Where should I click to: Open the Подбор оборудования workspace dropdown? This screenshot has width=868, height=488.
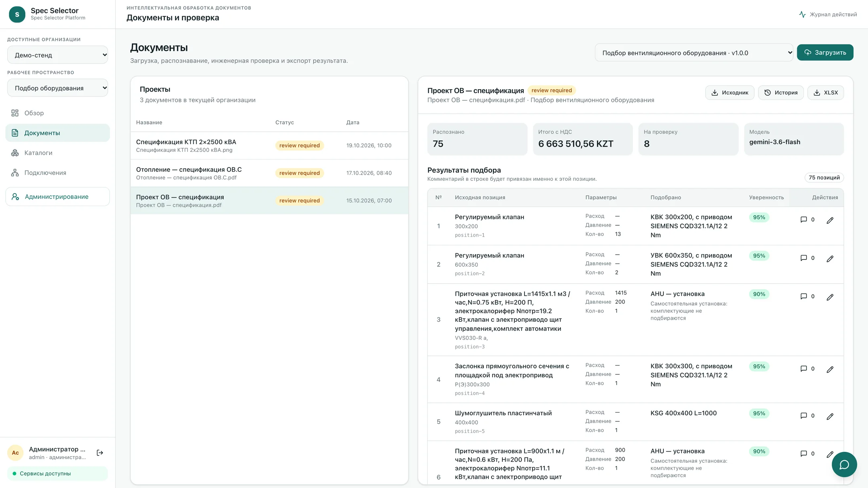[57, 88]
